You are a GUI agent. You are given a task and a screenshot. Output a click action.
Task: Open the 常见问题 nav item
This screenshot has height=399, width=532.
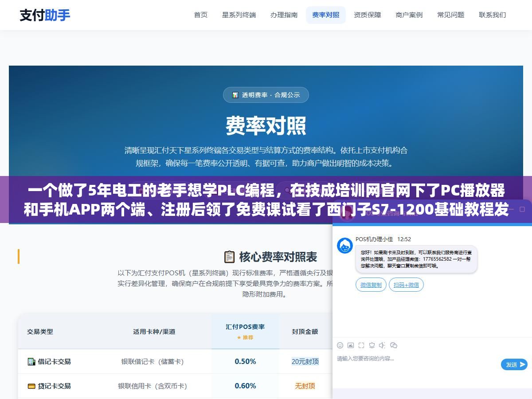click(x=451, y=15)
